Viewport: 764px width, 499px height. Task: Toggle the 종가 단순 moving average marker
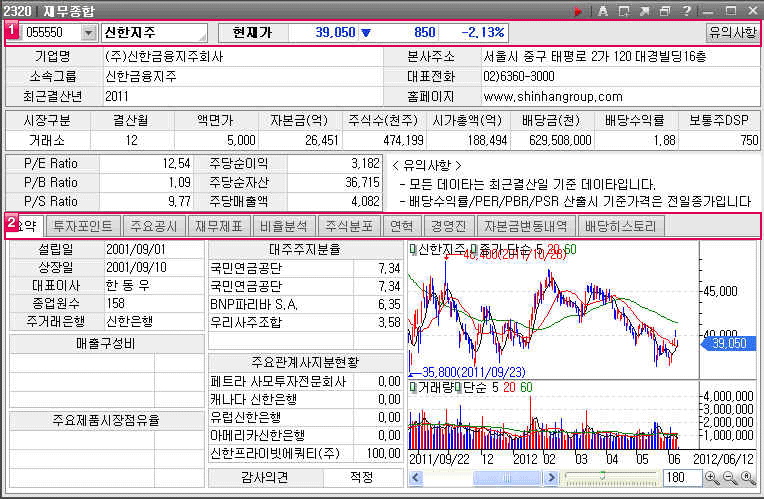[x=474, y=250]
